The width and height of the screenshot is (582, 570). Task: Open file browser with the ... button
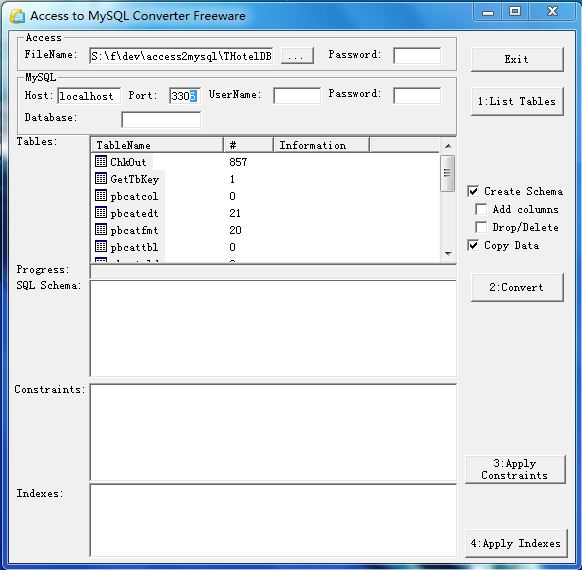297,56
